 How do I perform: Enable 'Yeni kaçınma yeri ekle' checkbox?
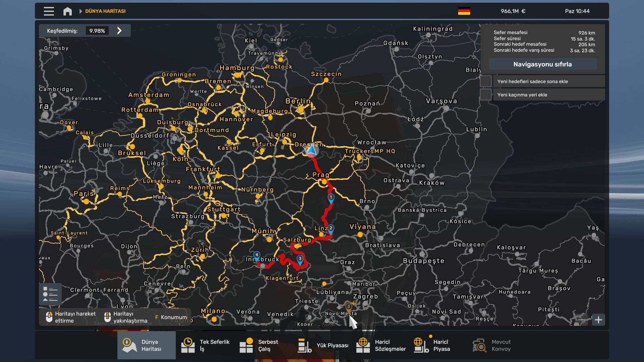click(486, 95)
